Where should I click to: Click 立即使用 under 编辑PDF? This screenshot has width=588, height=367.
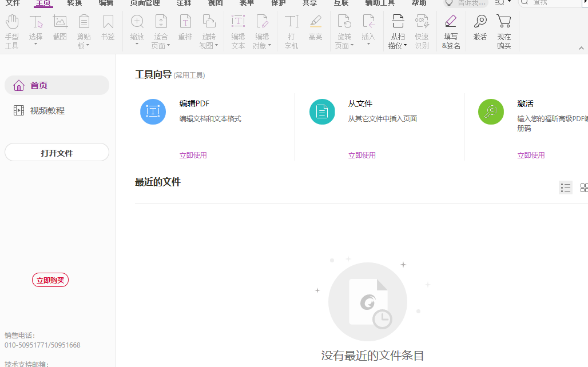pos(193,155)
